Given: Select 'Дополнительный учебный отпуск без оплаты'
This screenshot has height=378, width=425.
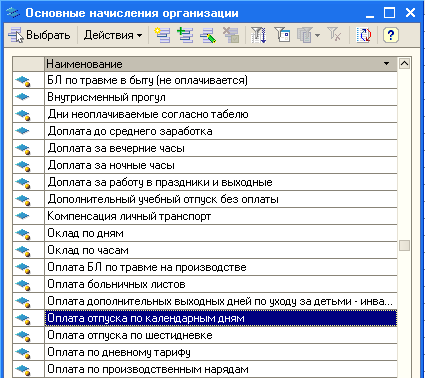Looking at the screenshot, I should point(221,199).
